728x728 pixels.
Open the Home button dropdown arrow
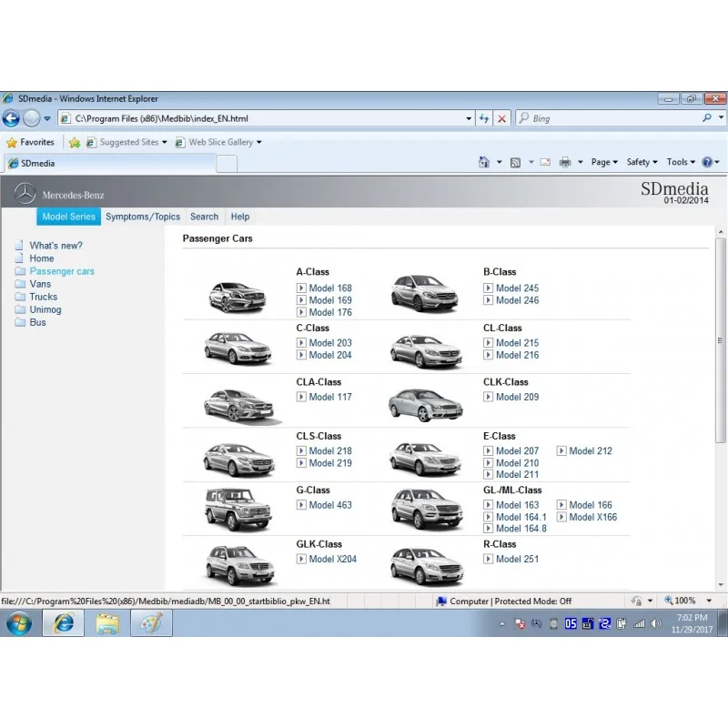(499, 162)
